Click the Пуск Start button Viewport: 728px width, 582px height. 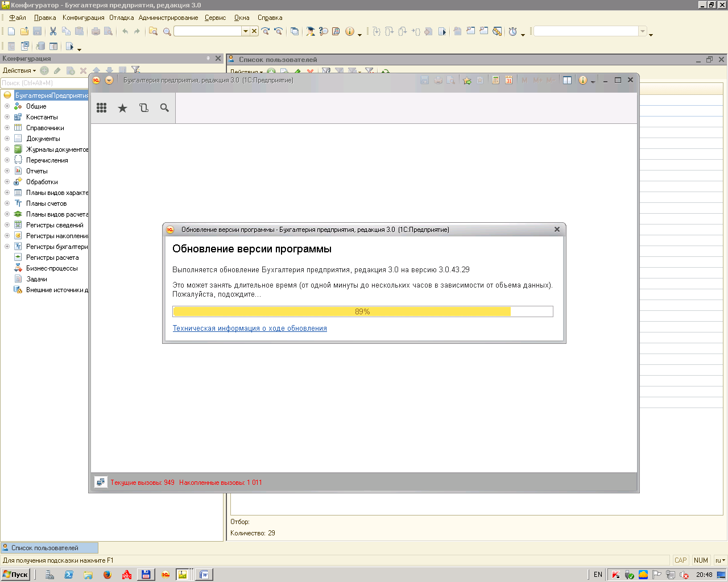click(15, 575)
